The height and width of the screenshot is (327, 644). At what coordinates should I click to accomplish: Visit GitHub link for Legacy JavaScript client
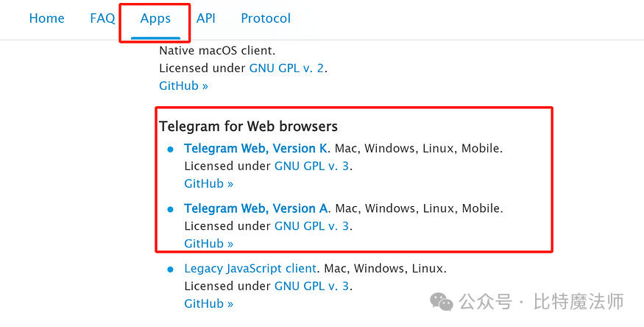[208, 303]
